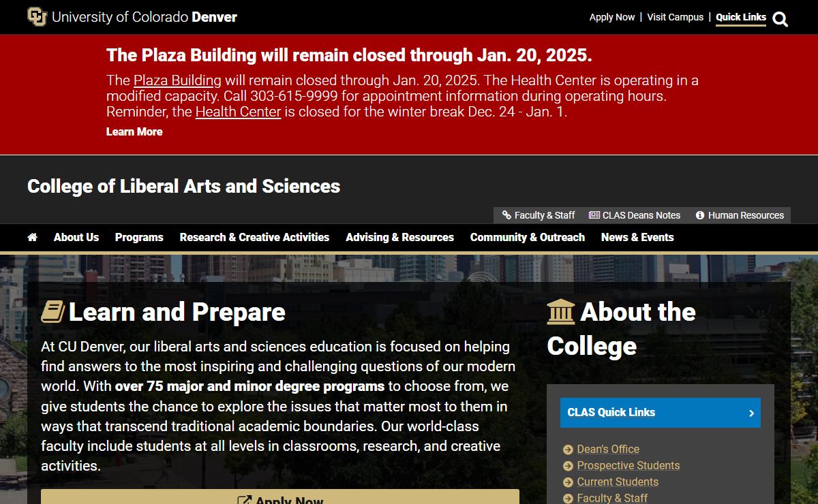Open the Prospective Students quick link
This screenshot has height=504, width=818.
628,466
